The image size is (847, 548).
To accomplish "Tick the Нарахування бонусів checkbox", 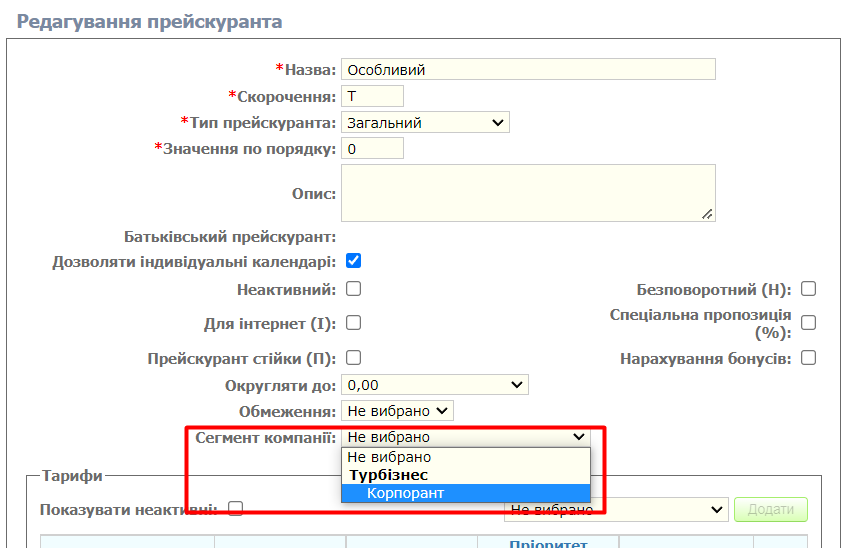I will [x=808, y=357].
